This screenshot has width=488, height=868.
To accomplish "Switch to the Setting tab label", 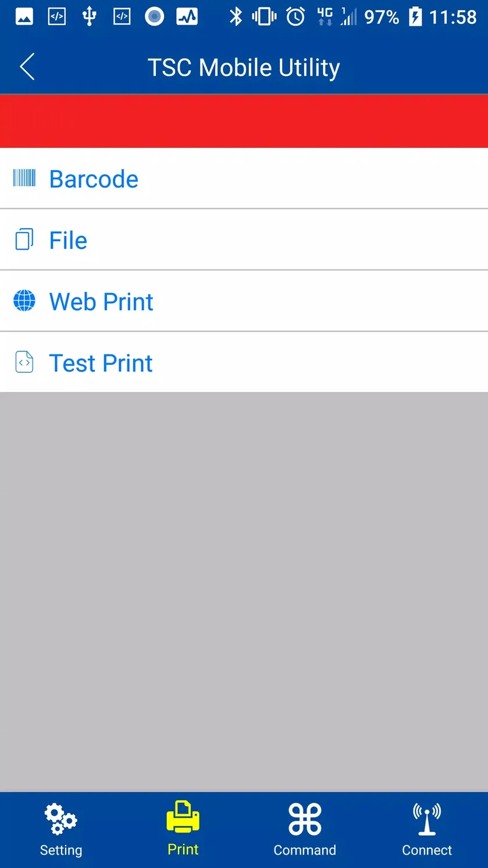I will click(61, 851).
